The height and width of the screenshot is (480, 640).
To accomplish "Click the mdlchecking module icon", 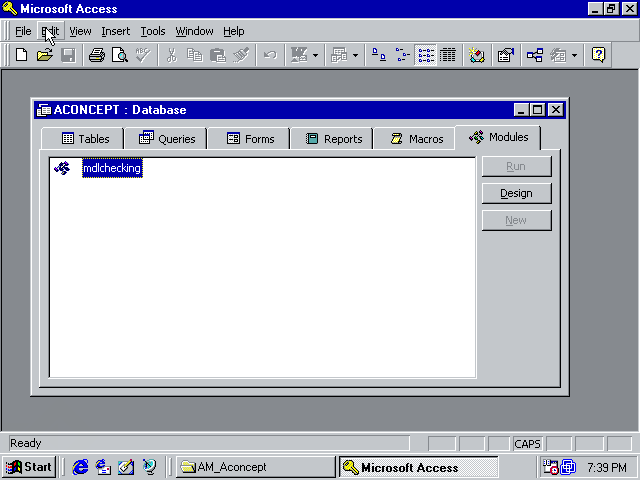I will 62,168.
